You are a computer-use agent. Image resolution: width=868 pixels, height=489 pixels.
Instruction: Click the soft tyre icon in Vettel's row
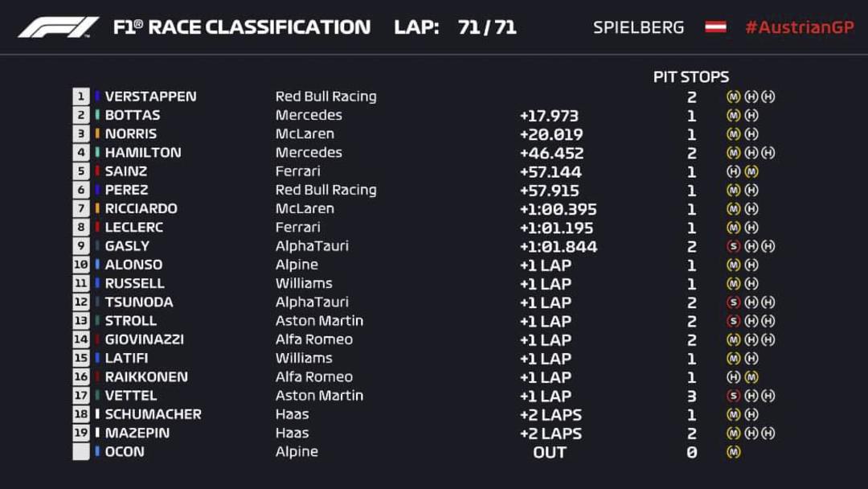click(734, 396)
